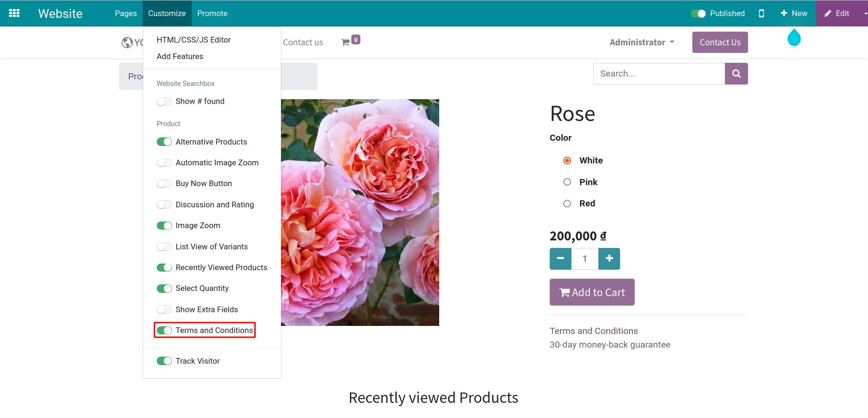Disable the Terms and Conditions toggle
868x418 pixels.
click(164, 330)
